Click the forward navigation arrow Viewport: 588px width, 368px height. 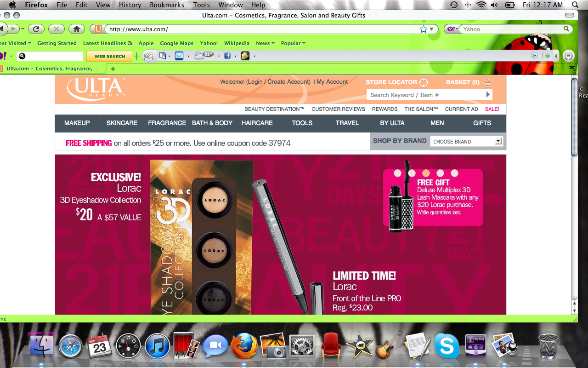tap(13, 29)
